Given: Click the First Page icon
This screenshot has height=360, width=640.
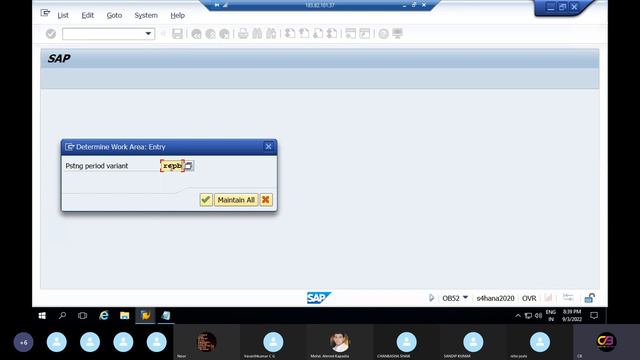Looking at the screenshot, I should 290,33.
